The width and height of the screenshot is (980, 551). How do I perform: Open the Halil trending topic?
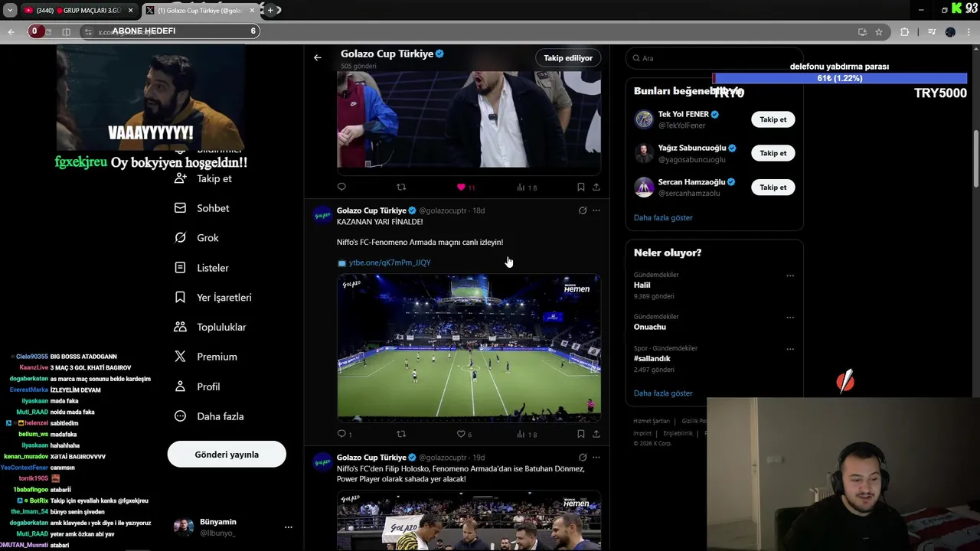click(642, 285)
